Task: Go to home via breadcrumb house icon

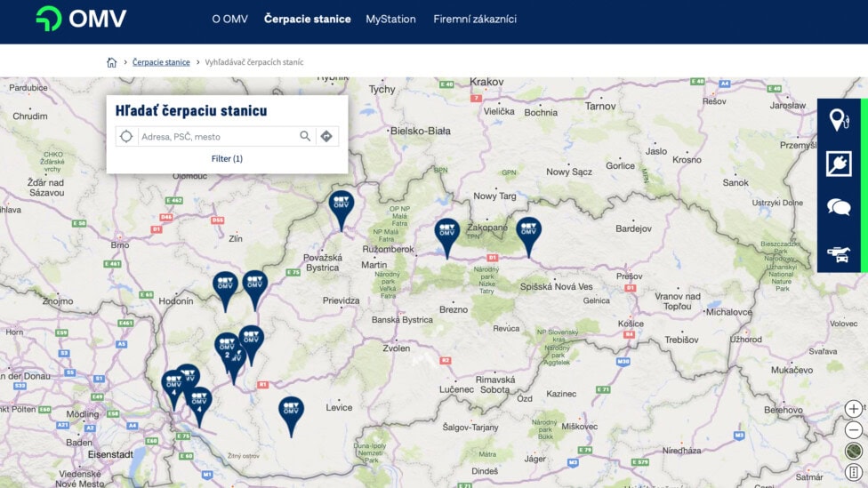Action: 112,62
